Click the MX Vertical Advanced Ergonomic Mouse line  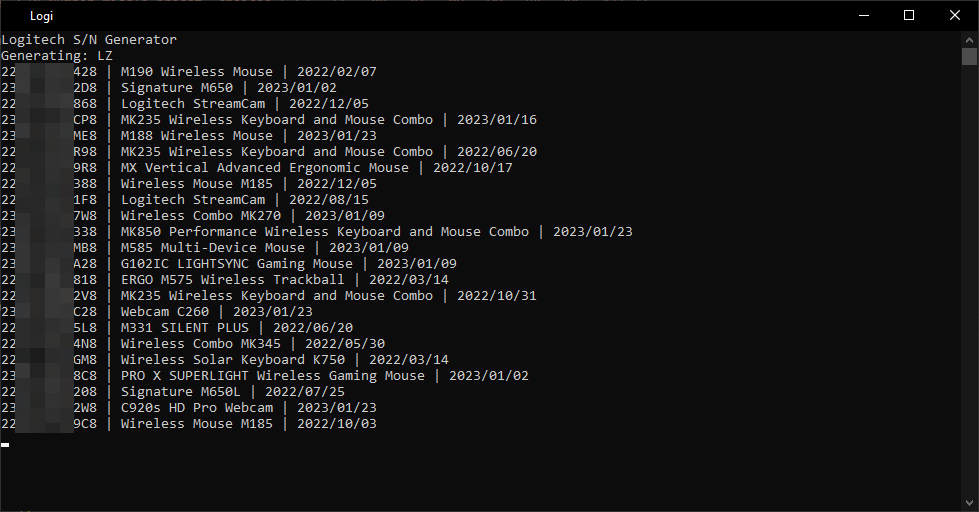coord(257,168)
